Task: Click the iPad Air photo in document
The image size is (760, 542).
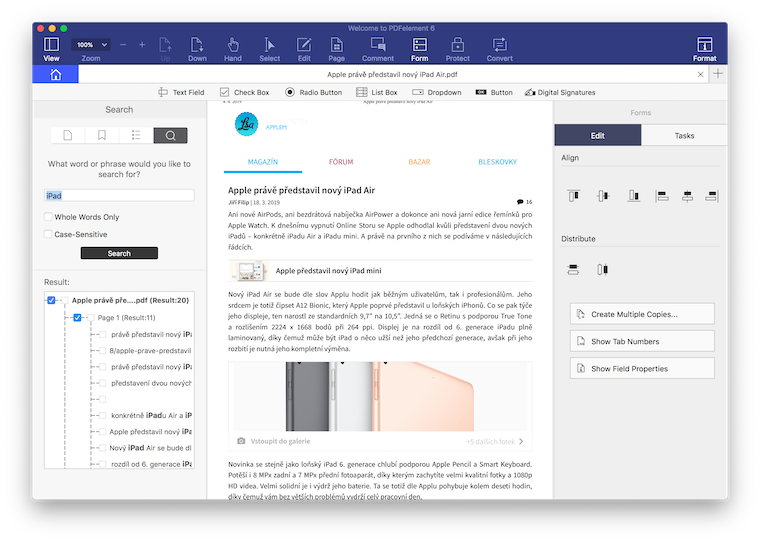Action: tap(380, 397)
